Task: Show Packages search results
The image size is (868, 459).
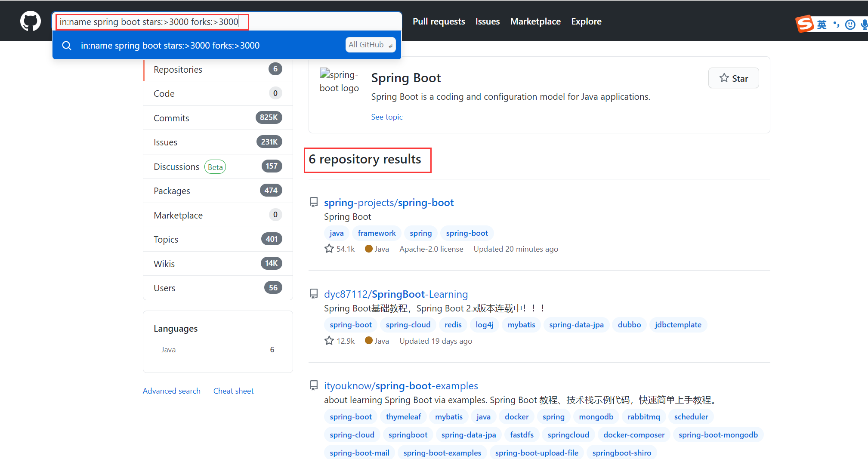Action: [218, 191]
